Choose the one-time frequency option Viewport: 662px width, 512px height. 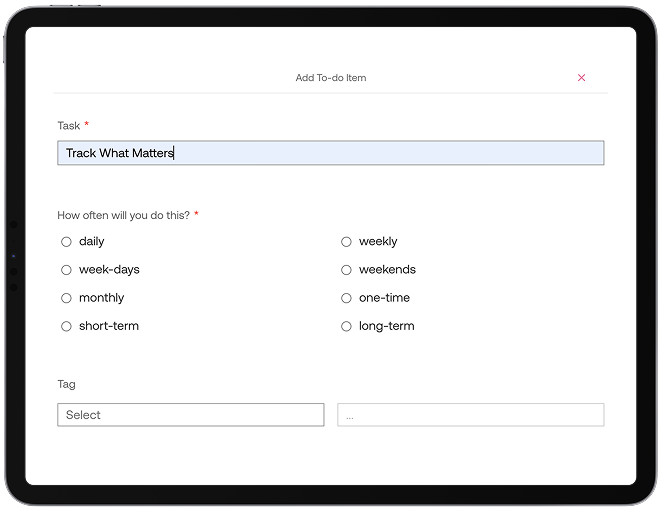[347, 298]
